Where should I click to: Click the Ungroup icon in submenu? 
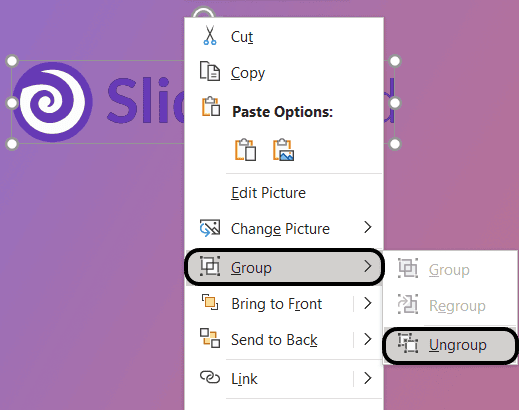point(408,343)
